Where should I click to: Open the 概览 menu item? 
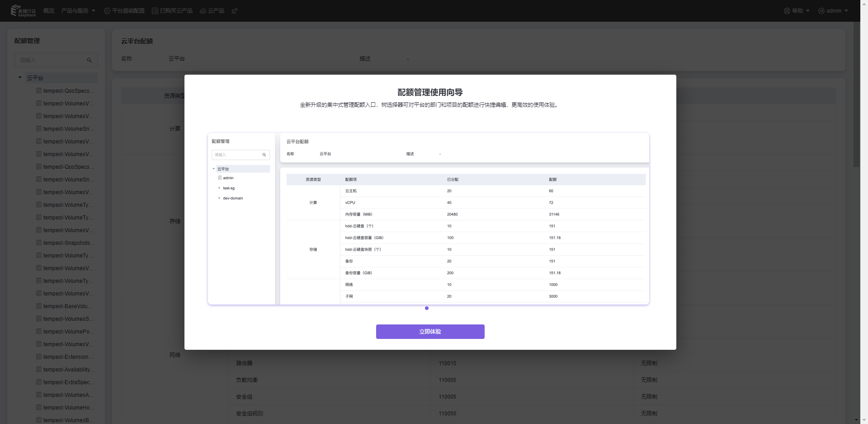click(x=49, y=11)
